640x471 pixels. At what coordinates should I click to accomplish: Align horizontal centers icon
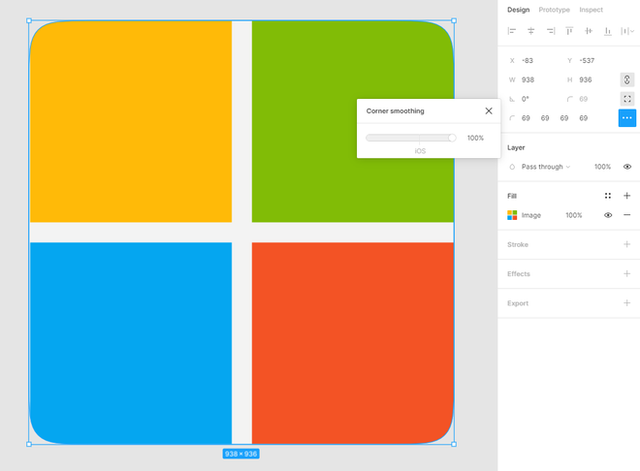point(531,31)
